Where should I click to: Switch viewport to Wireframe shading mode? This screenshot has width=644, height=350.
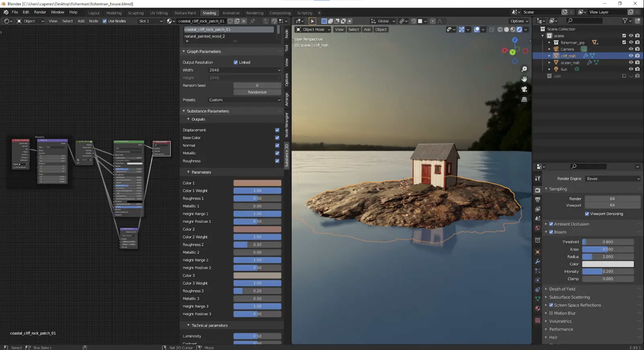500,30
